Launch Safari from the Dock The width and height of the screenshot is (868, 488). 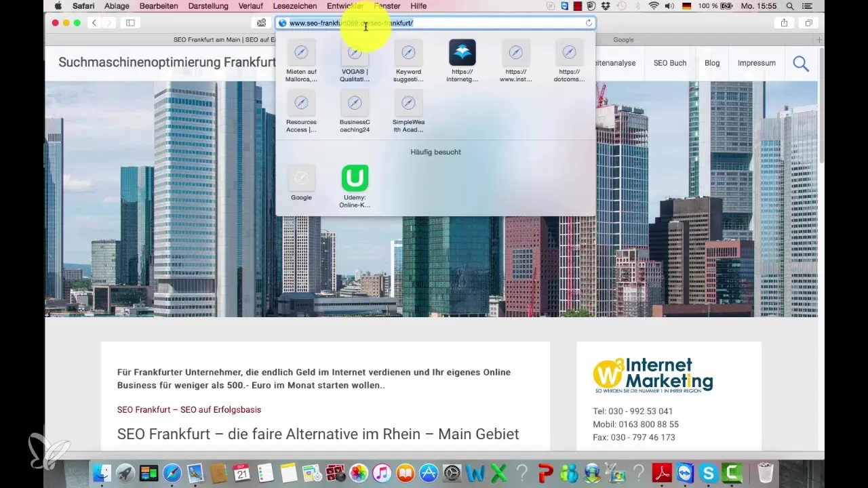pyautogui.click(x=172, y=472)
